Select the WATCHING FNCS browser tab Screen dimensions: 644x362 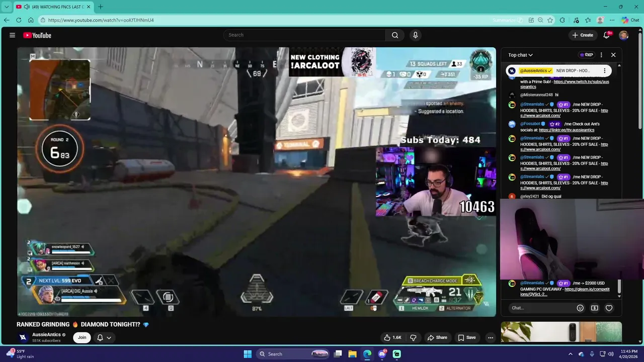tap(53, 7)
